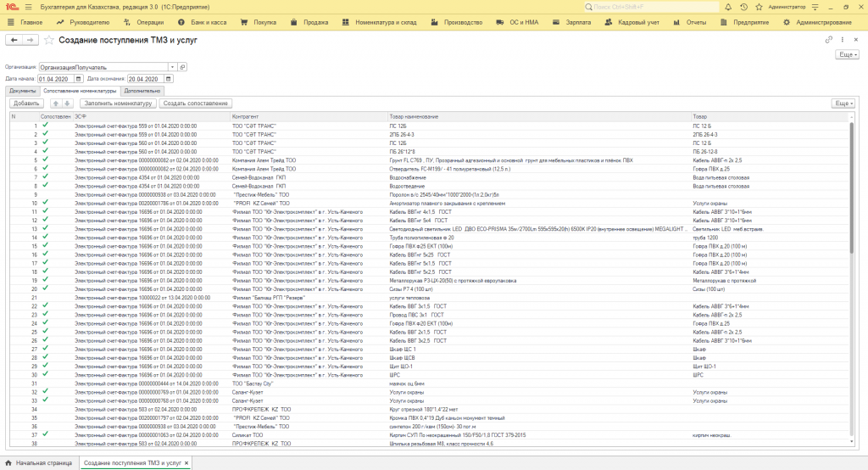Toggle Сопоставлен checkmark in row 13

[x=46, y=228]
